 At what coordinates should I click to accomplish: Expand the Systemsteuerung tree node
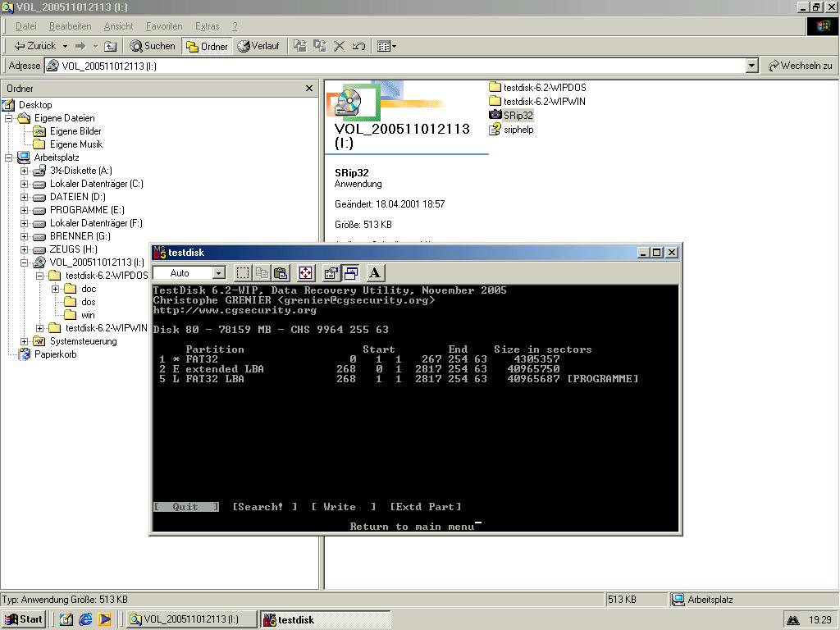coord(24,342)
